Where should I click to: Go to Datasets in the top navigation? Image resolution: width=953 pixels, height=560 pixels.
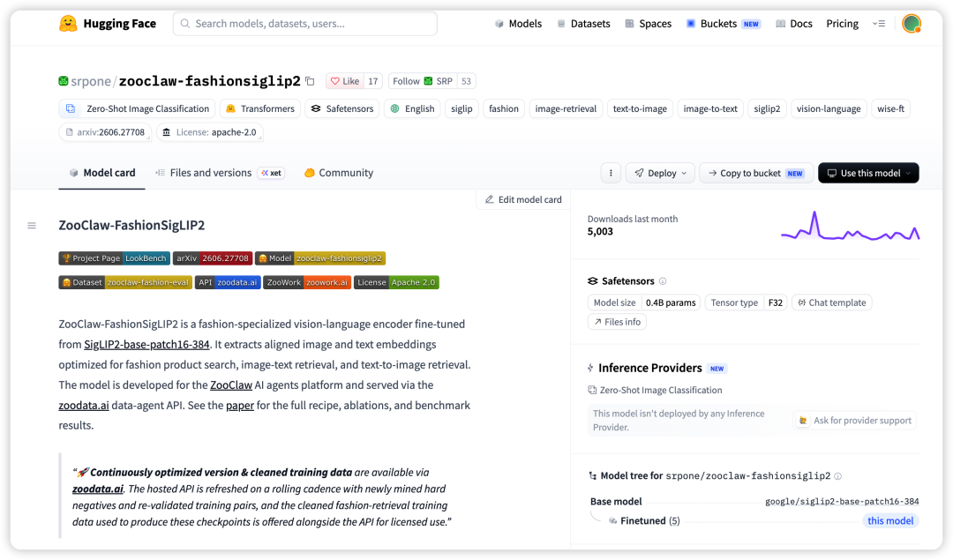point(583,24)
